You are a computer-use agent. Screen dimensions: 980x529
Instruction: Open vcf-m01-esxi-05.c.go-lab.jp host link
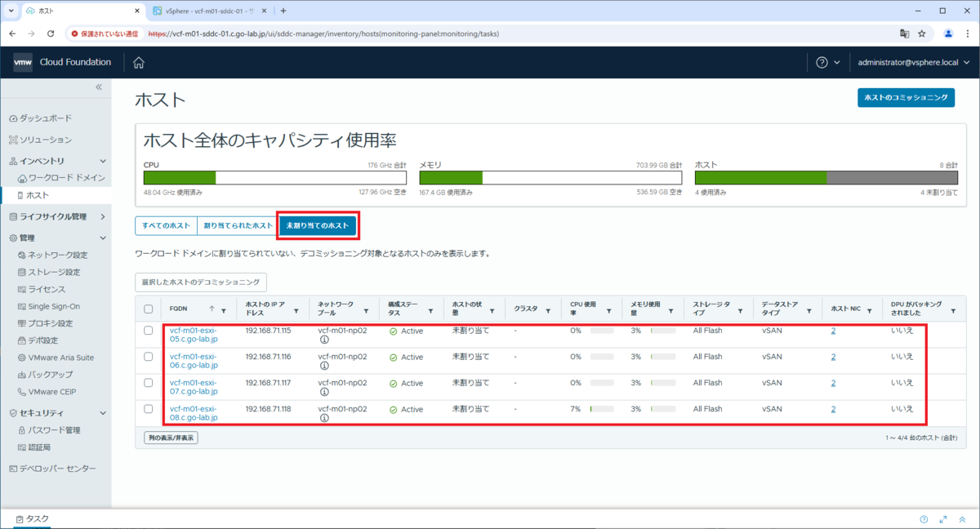coord(194,335)
